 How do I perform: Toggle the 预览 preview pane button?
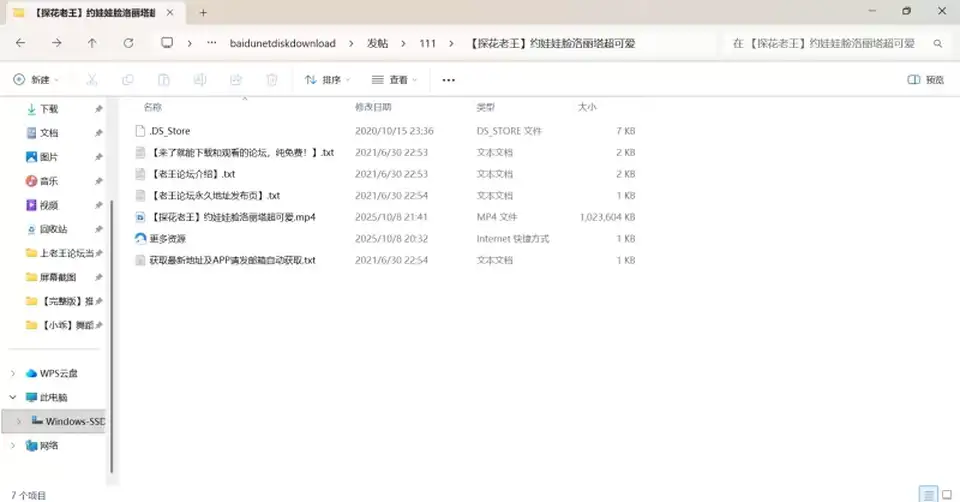pos(925,80)
